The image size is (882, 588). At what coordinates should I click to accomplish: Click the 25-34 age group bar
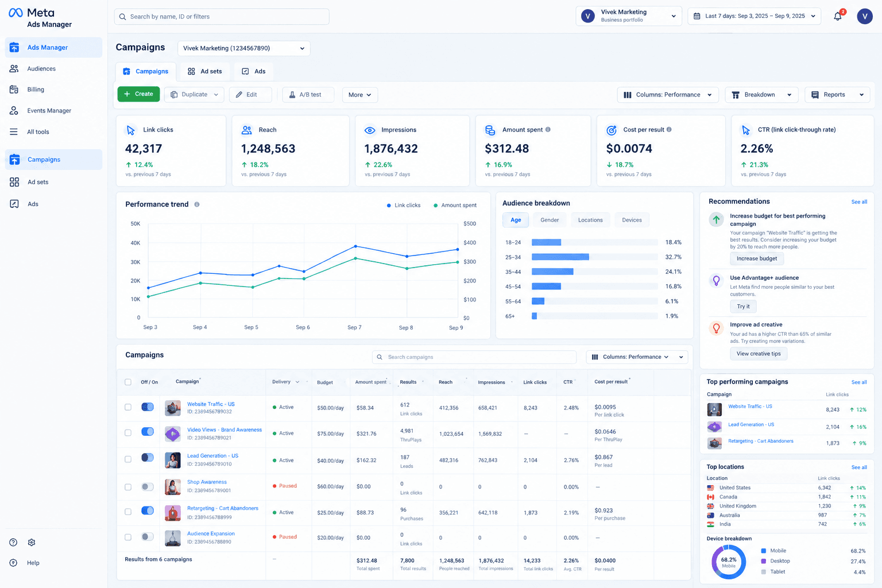coord(560,257)
